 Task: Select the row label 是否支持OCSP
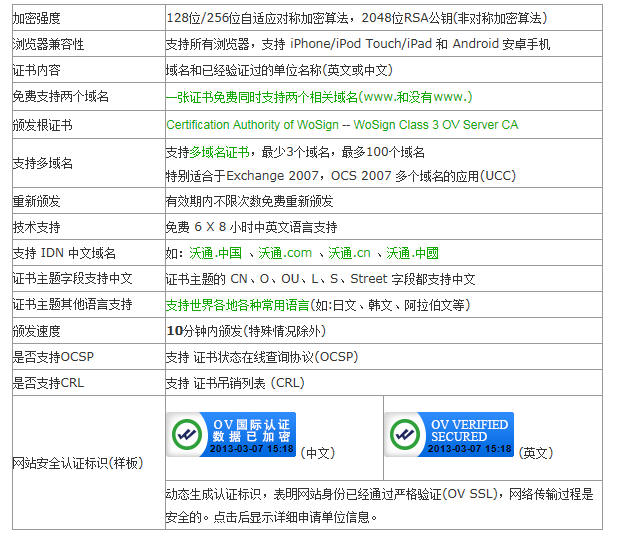click(x=53, y=357)
